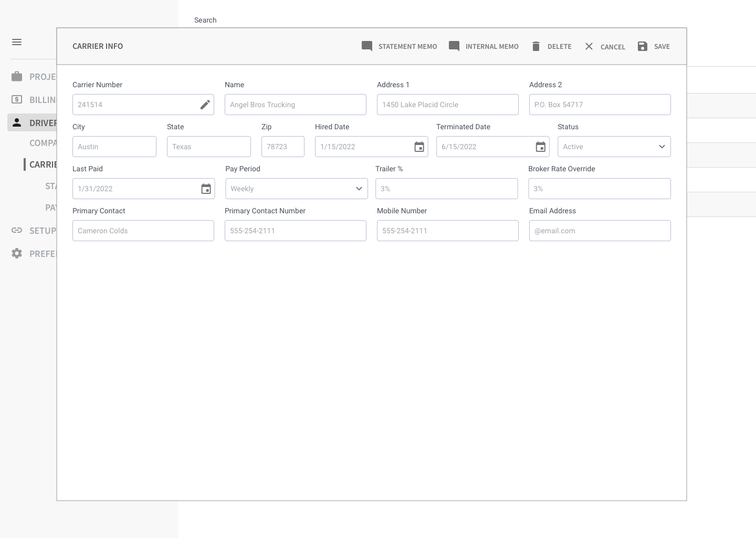Click the Primary Contact Number input field
Image resolution: width=756 pixels, height=538 pixels.
tap(296, 231)
